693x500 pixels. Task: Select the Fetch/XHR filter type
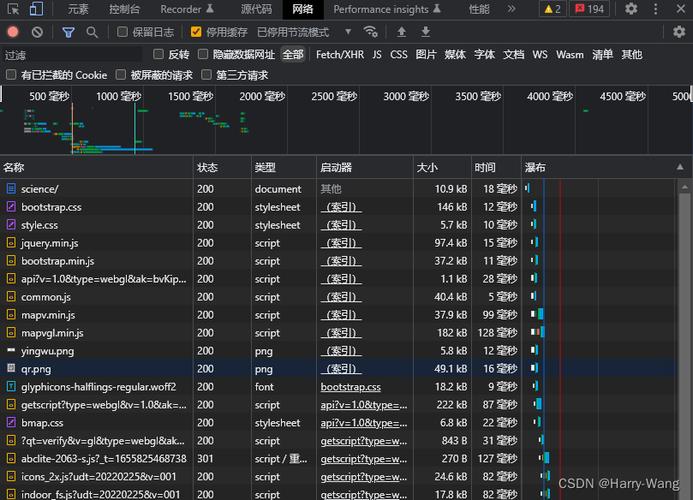coord(340,54)
